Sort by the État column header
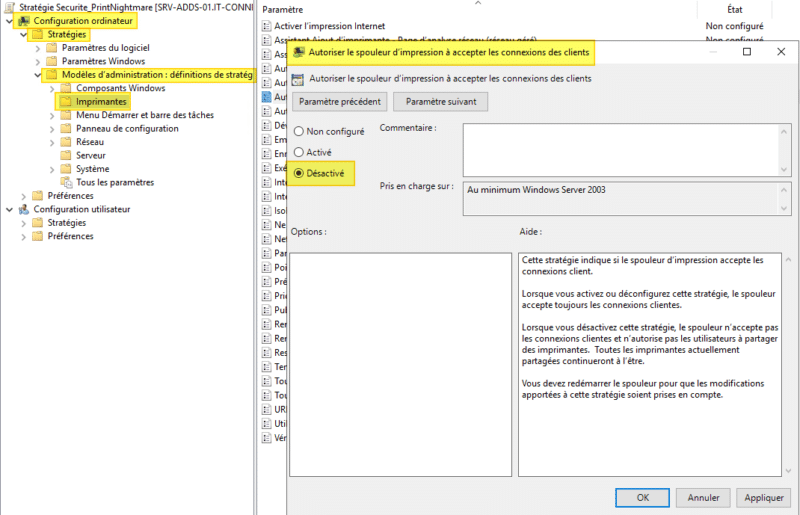This screenshot has width=800, height=515. 735,10
